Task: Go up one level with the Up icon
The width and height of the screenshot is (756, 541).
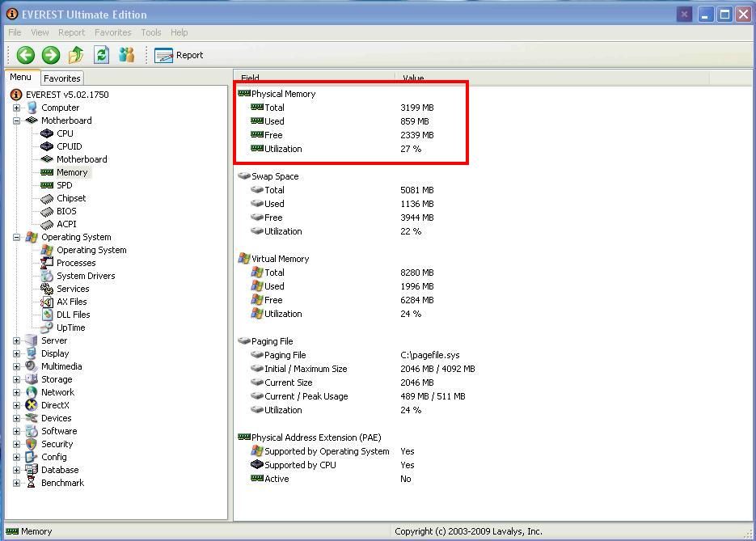Action: pos(76,55)
